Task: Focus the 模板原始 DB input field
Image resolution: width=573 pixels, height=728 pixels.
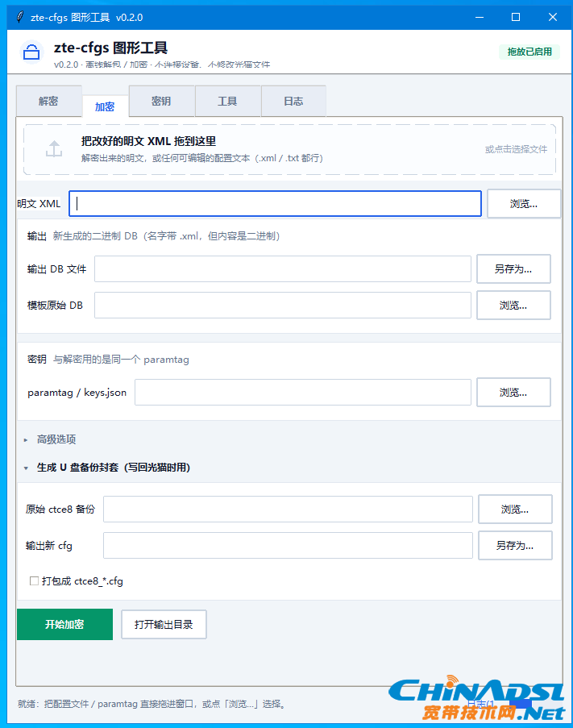Action: [x=283, y=305]
